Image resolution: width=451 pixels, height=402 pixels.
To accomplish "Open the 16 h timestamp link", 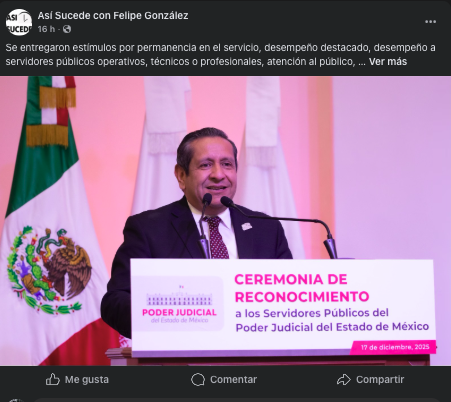I will point(46,29).
